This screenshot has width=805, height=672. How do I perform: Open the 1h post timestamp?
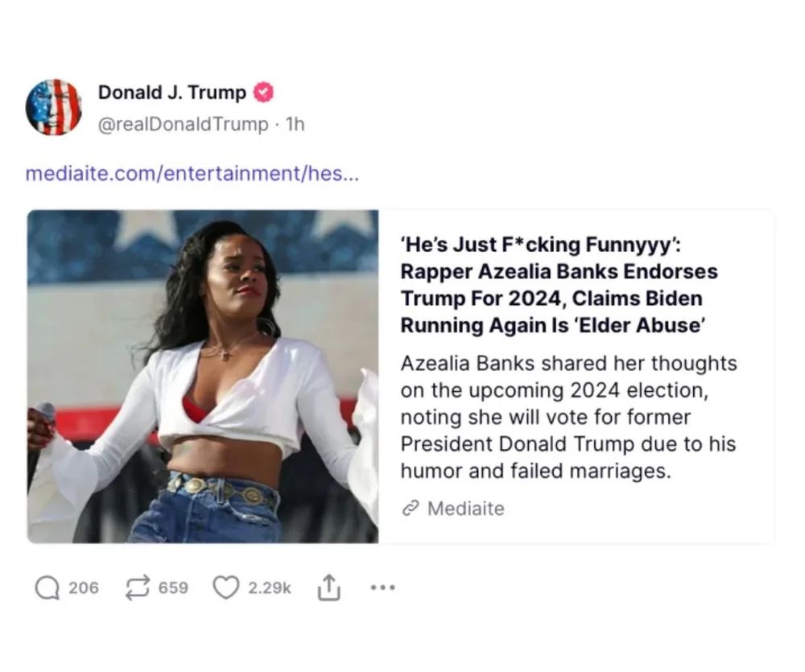295,124
